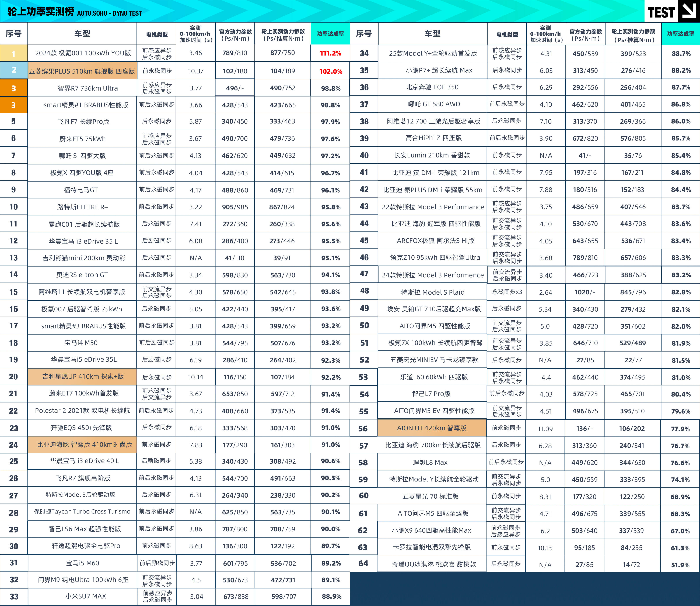This screenshot has height=606, width=700.
Task: Click 乐道L60 60kWh 四驱版
Action: click(x=434, y=377)
